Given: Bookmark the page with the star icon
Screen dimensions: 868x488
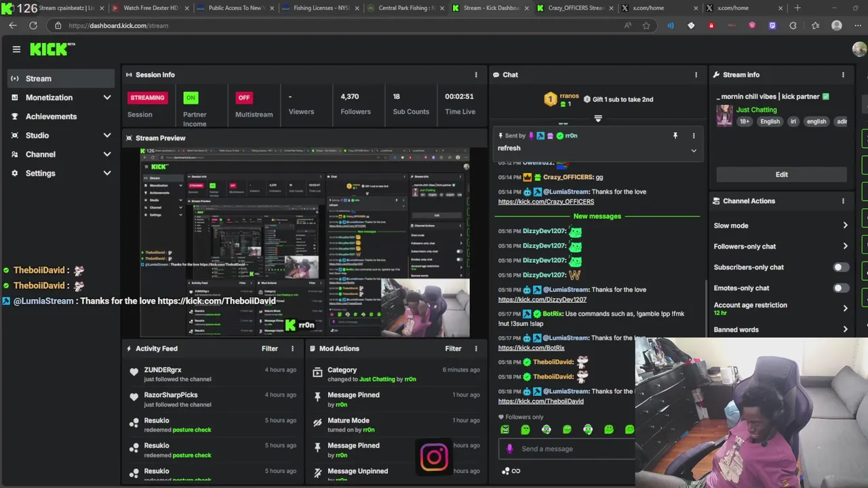Looking at the screenshot, I should coord(646,25).
